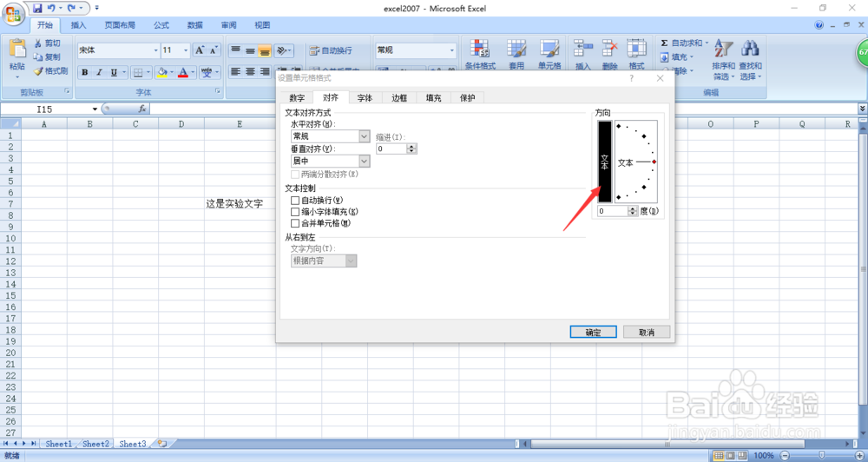Image resolution: width=868 pixels, height=462 pixels.
Task: Click the degree (度) value field
Action: click(614, 211)
